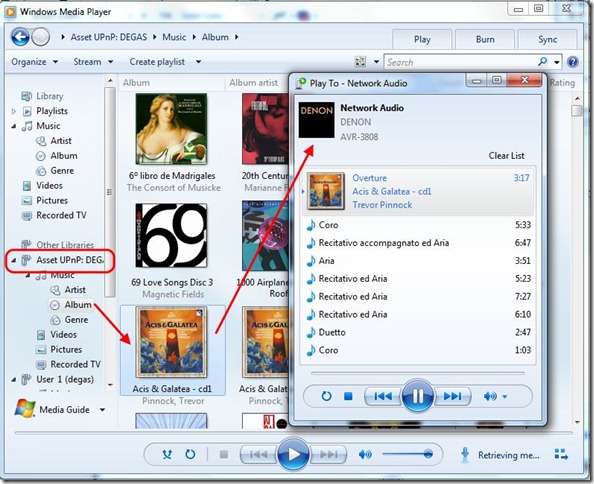Adjust the main volume slider

[408, 454]
